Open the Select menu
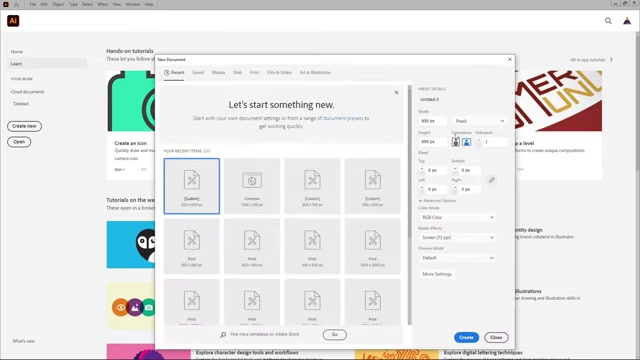640x360 pixels. 87,4
